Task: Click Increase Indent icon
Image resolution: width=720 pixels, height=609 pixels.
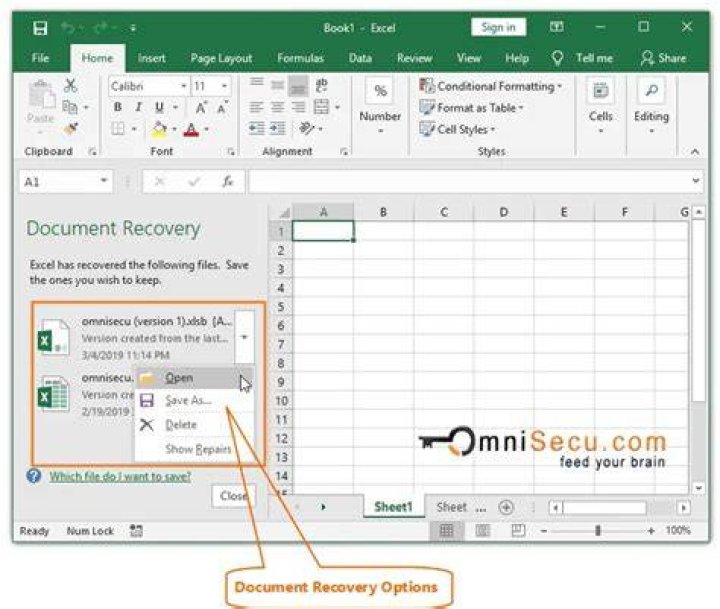Action: (x=277, y=129)
